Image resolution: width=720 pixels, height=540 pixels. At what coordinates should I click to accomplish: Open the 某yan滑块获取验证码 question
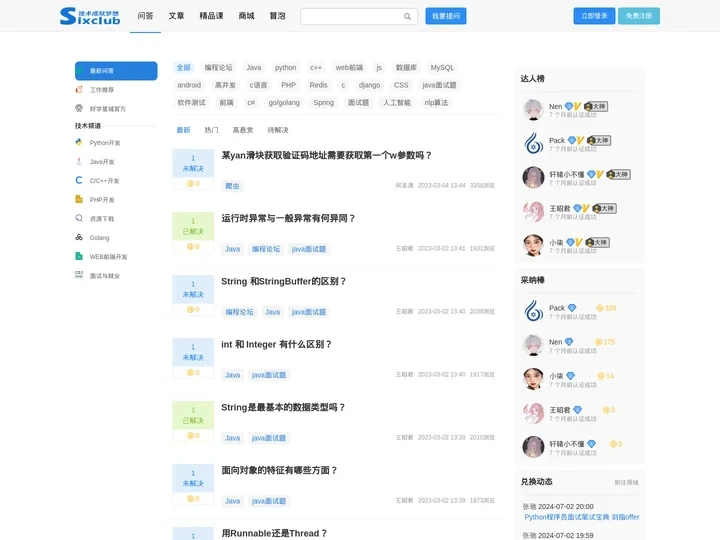[x=326, y=155]
